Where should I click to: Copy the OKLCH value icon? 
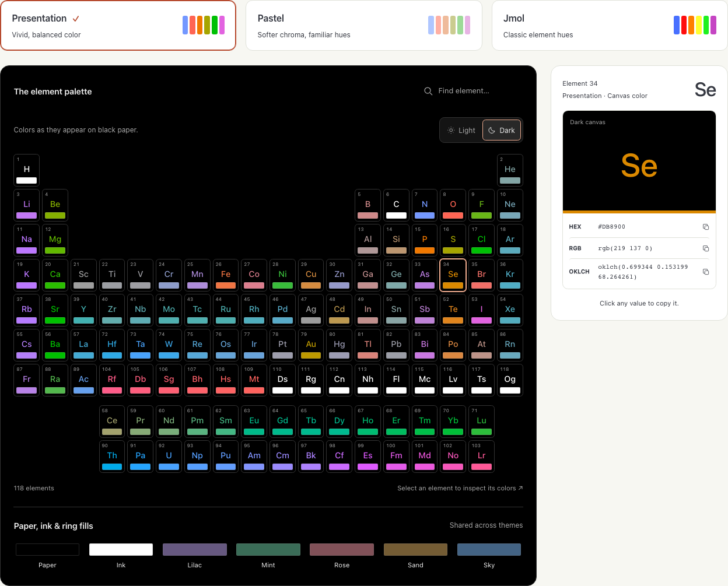click(x=705, y=272)
